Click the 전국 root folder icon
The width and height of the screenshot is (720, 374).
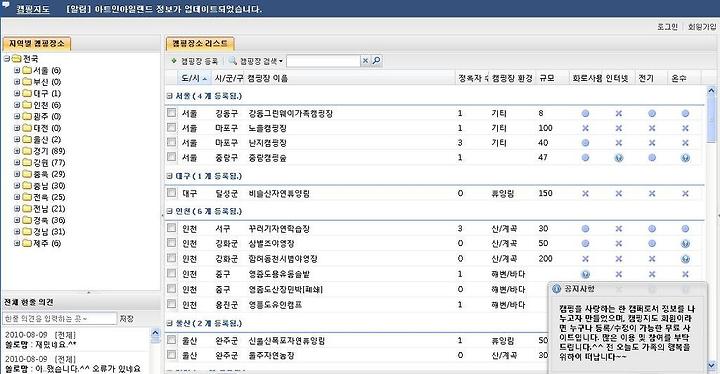click(17, 59)
